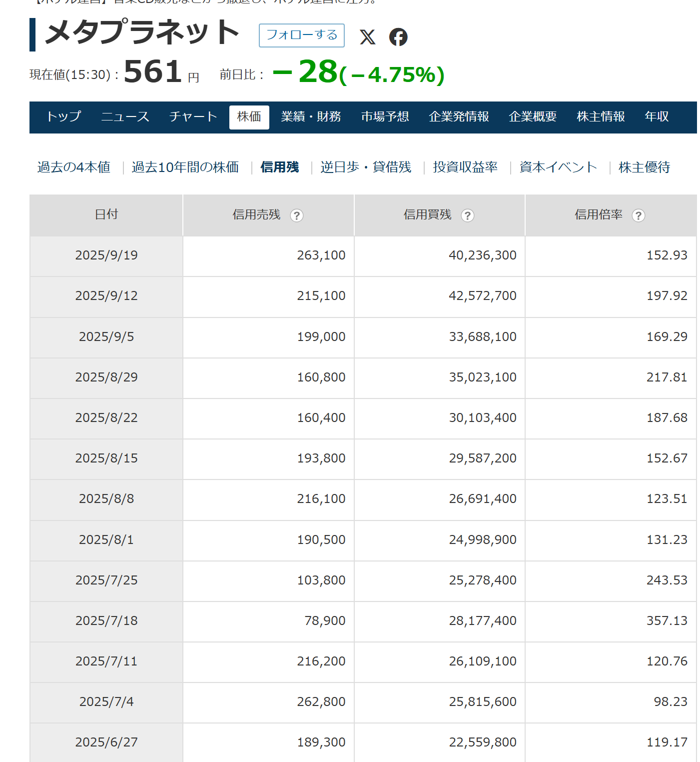Screen dimensions: 700x762
Task: Click ratio value 217.81
Action: [667, 377]
